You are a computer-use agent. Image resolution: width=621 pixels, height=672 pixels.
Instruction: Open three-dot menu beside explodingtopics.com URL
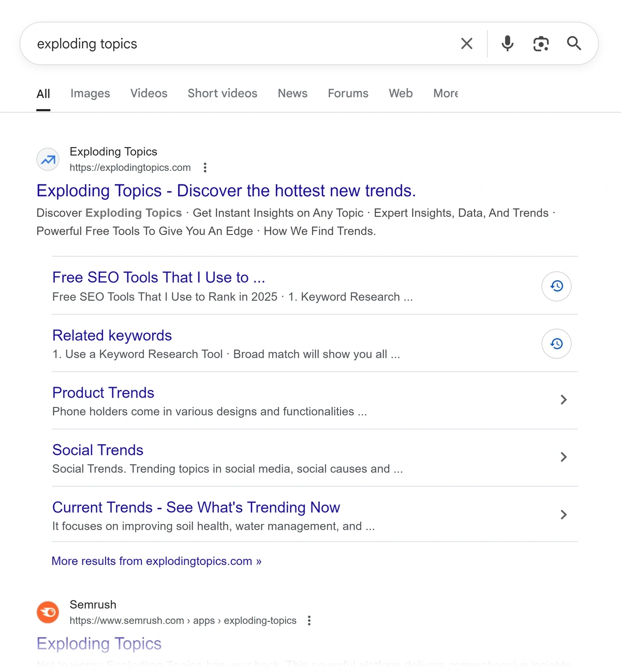(205, 168)
